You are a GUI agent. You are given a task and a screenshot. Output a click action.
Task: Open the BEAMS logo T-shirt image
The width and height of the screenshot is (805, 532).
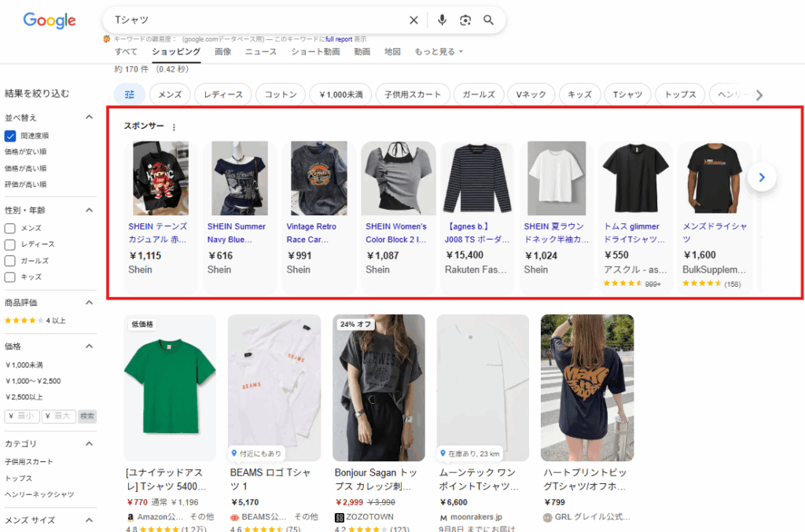pos(274,388)
